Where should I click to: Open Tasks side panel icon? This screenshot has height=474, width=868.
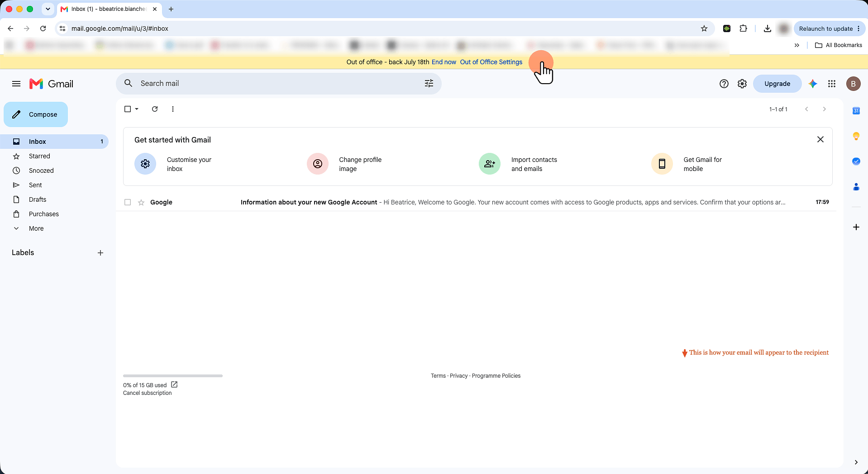[x=856, y=161]
